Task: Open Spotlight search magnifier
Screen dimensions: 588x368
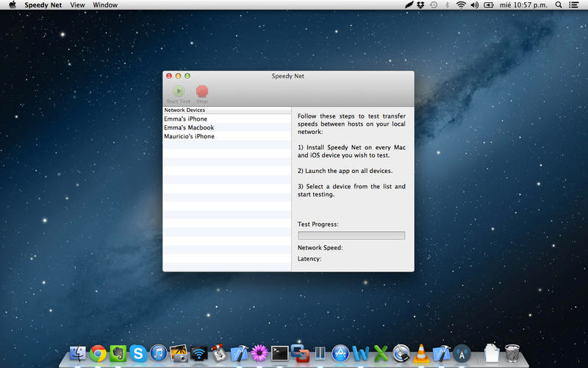Action: (x=559, y=5)
